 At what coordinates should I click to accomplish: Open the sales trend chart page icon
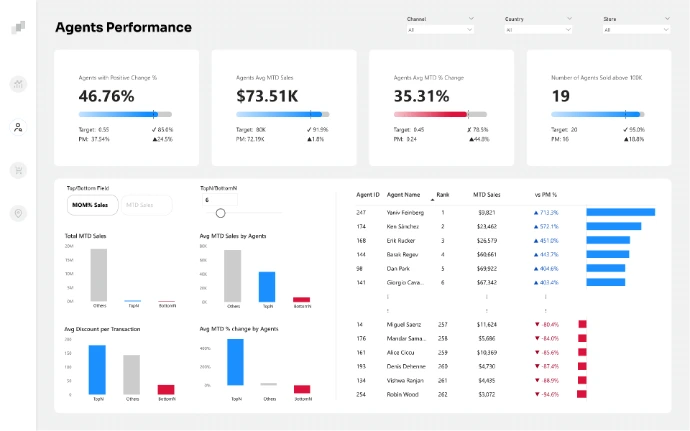pyautogui.click(x=18, y=84)
